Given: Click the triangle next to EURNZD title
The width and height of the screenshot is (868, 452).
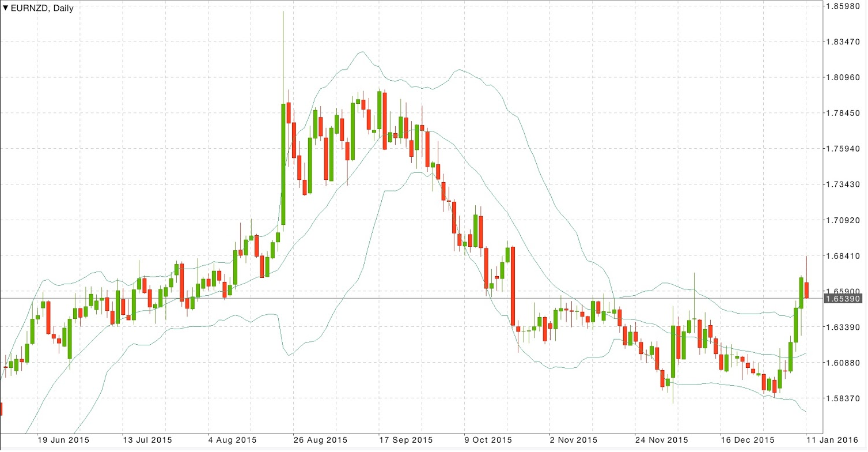Looking at the screenshot, I should [5, 9].
